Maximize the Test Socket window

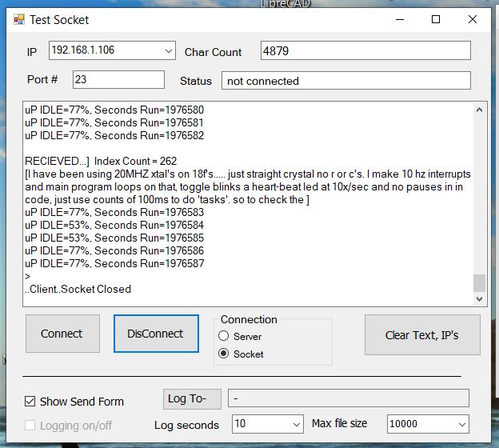point(436,19)
